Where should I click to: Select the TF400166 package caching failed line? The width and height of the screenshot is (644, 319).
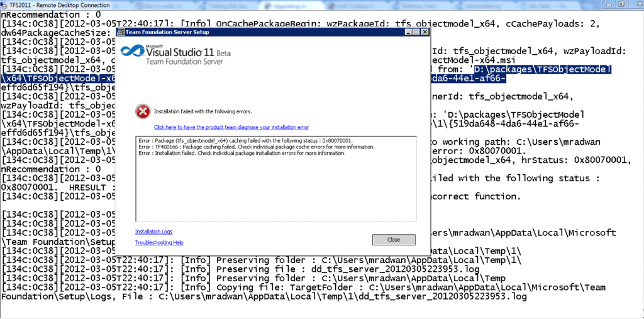tap(257, 147)
